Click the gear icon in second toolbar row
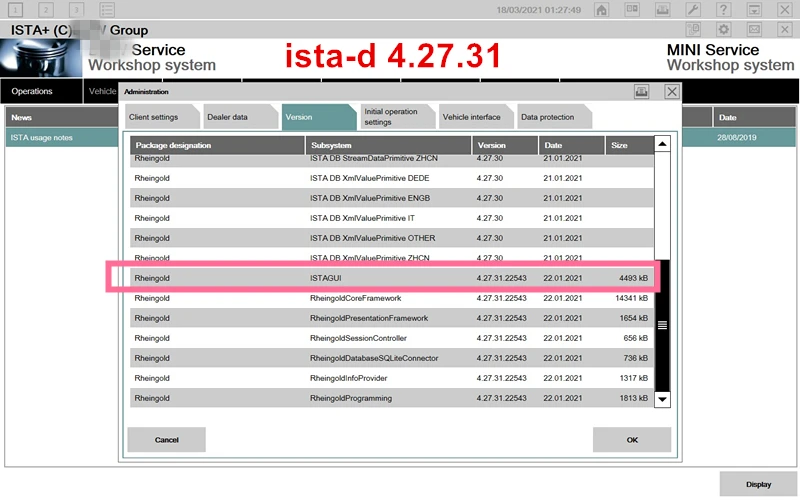This screenshot has width=800, height=500. pos(723,30)
